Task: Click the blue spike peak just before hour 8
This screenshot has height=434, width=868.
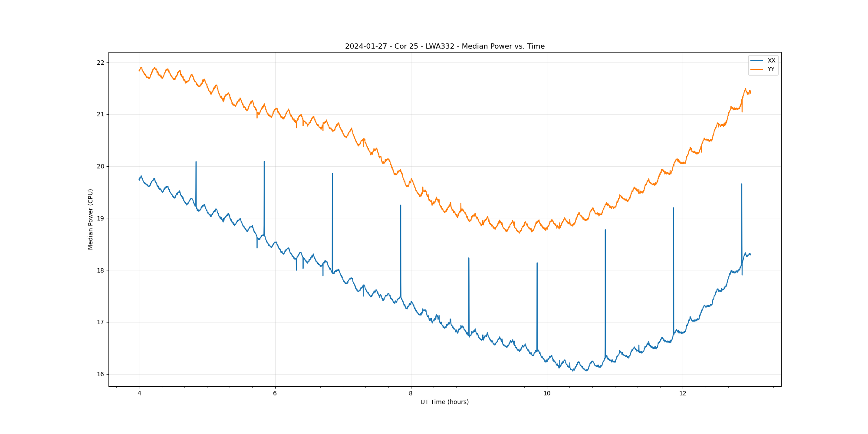Action: (401, 206)
